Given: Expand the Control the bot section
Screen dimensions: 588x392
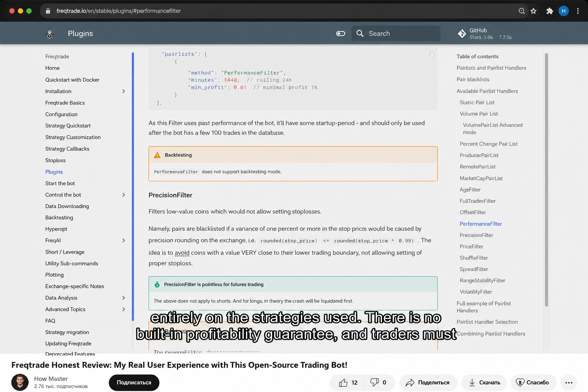Looking at the screenshot, I should 123,195.
